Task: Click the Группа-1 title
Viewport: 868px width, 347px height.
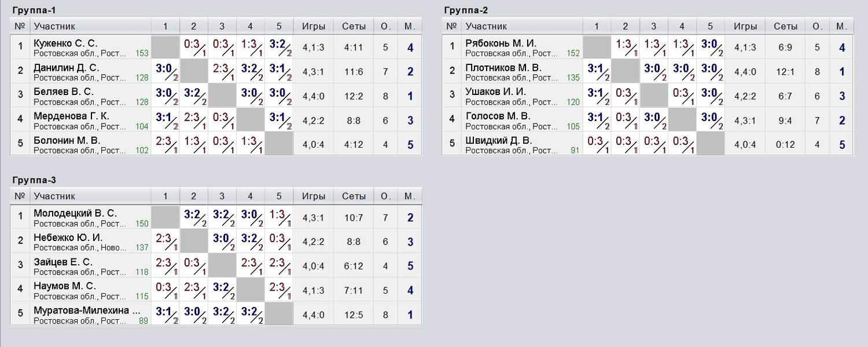Action: tap(34, 10)
